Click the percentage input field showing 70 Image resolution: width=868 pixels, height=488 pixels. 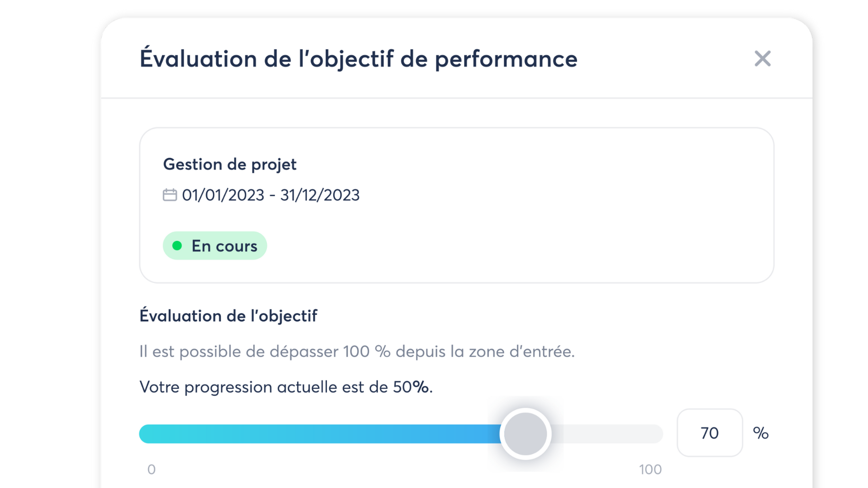(709, 433)
